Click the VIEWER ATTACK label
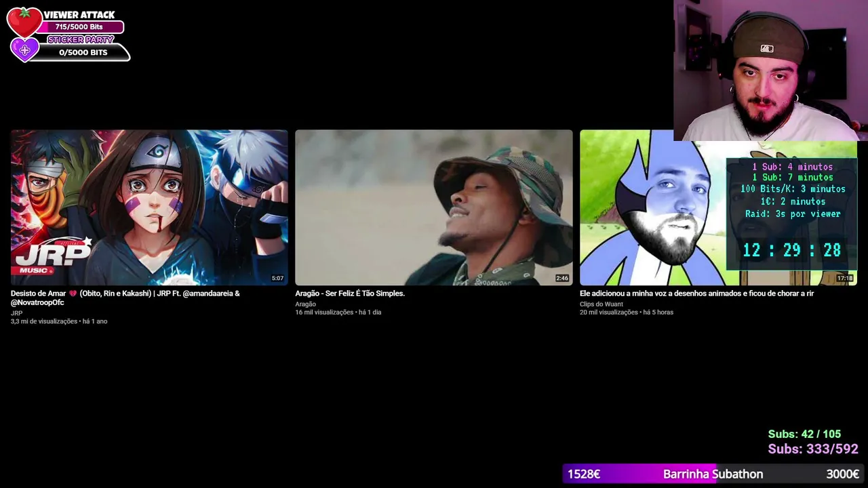 [x=79, y=15]
